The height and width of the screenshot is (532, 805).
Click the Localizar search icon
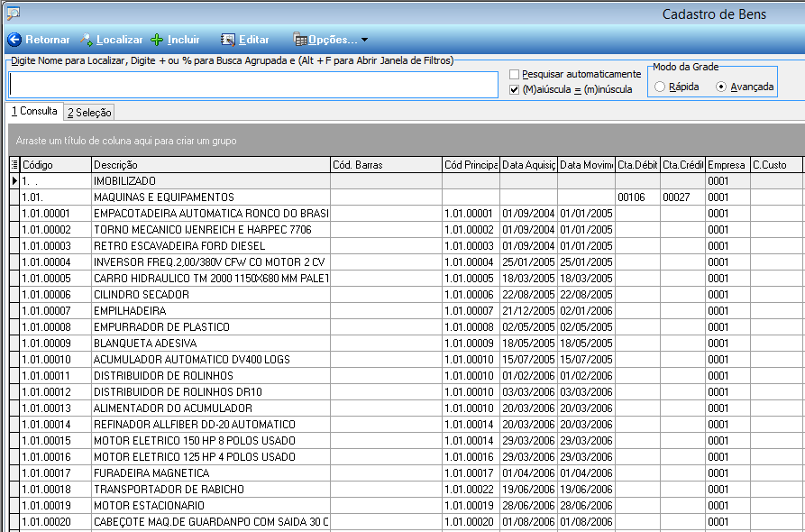87,40
